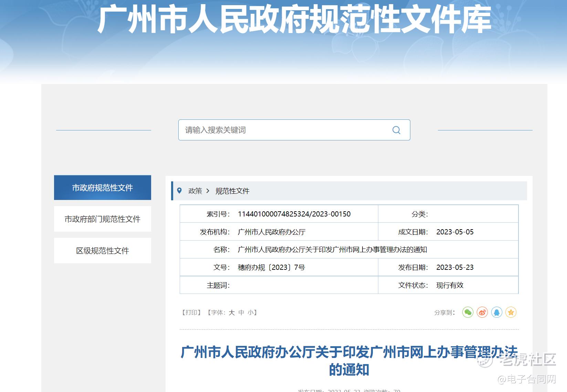Share to QZone star icon
The height and width of the screenshot is (392, 567).
(x=511, y=312)
